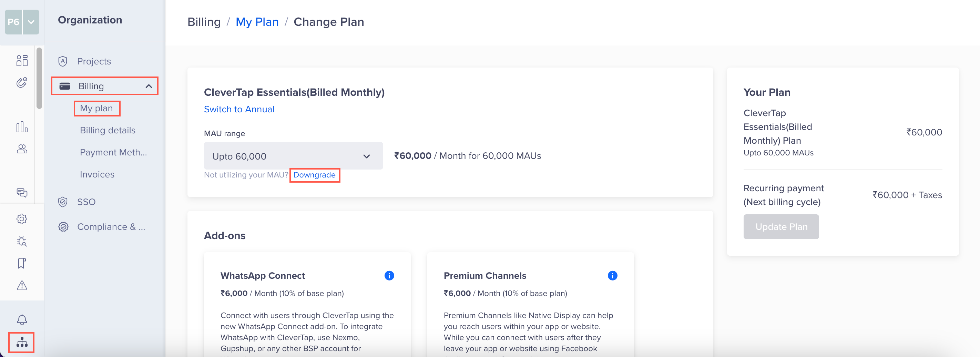Viewport: 980px width, 357px height.
Task: Click the Premium Channels ₹6,000 price text
Action: pyautogui.click(x=505, y=294)
